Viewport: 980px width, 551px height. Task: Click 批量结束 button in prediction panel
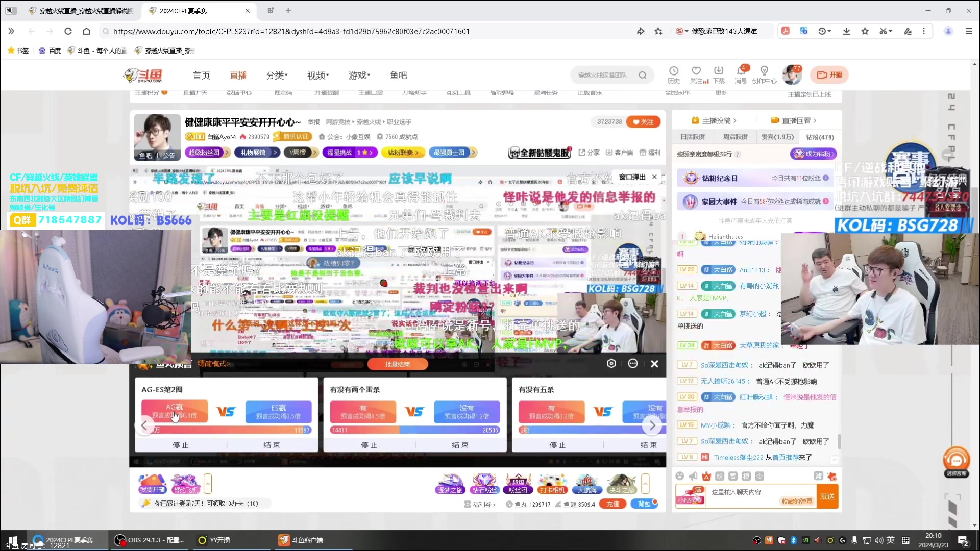coord(397,364)
